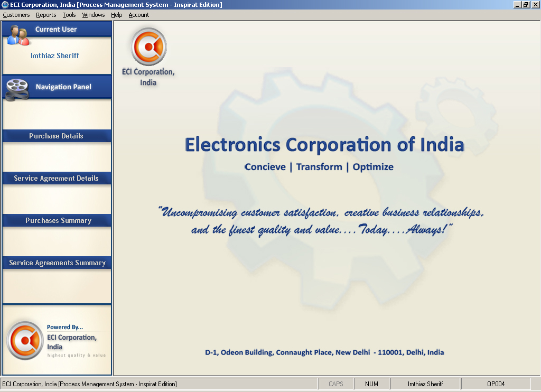Click the ECI Corporation logo at top
The image size is (541, 392).
click(149, 48)
